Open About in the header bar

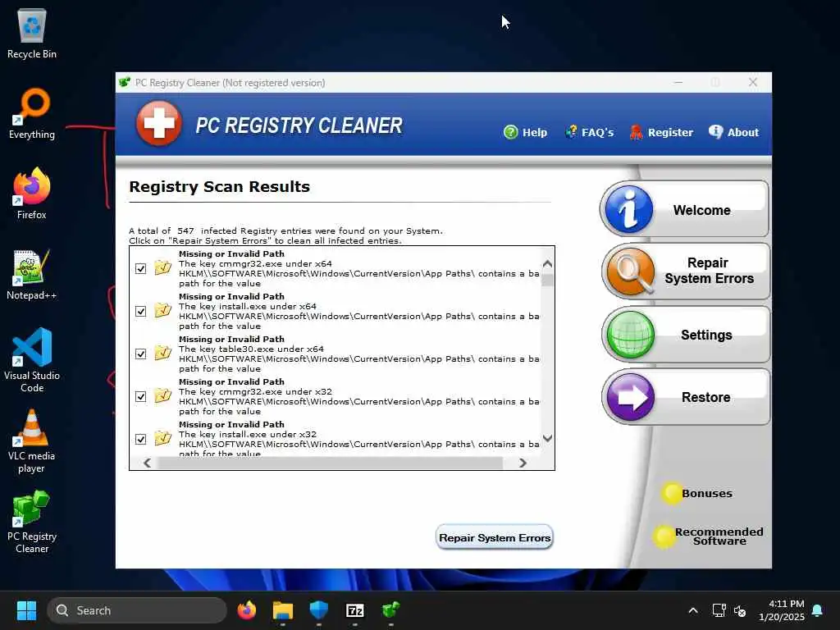pos(733,132)
